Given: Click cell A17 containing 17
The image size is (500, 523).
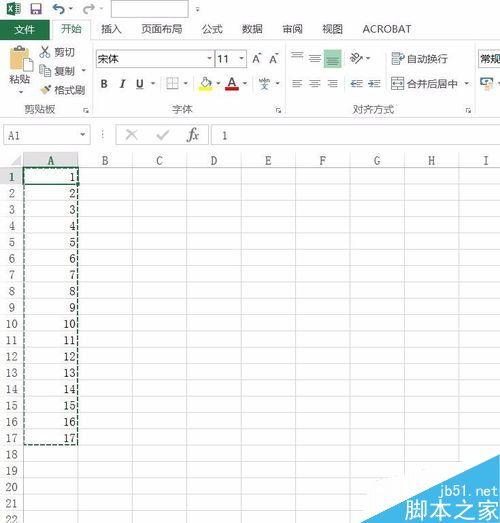Looking at the screenshot, I should pyautogui.click(x=51, y=437).
